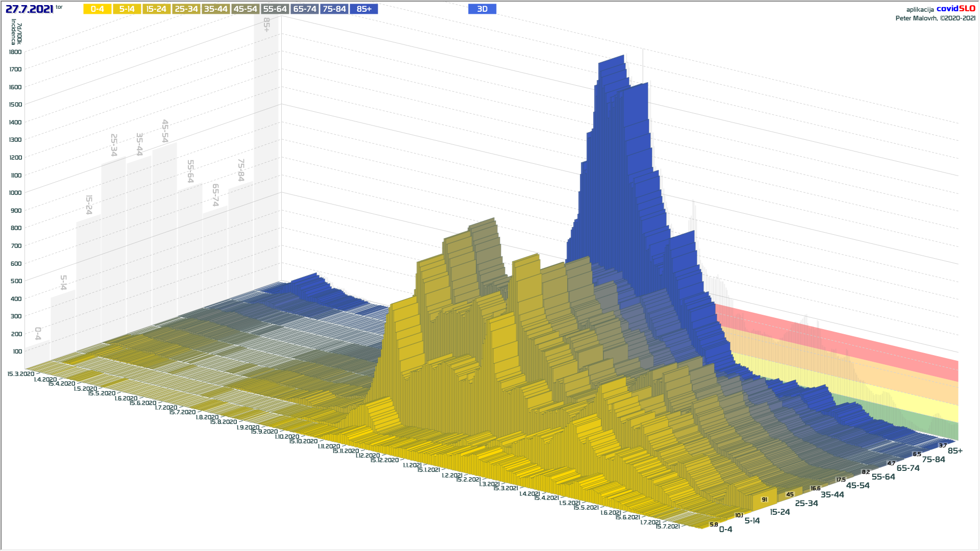Viewport: 980px width, 551px height.
Task: Click the 15.7.2021 date axis marker
Action: pyautogui.click(x=668, y=527)
